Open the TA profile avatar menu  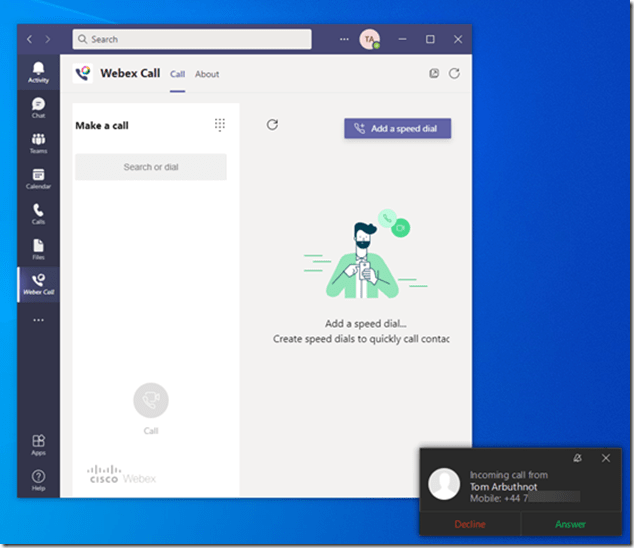click(x=370, y=39)
